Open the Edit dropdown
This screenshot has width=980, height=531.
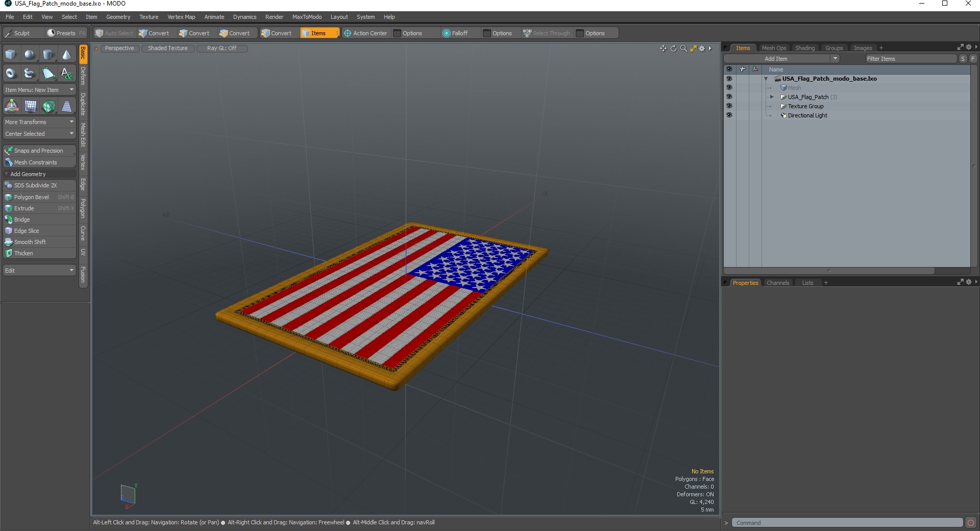coord(39,271)
